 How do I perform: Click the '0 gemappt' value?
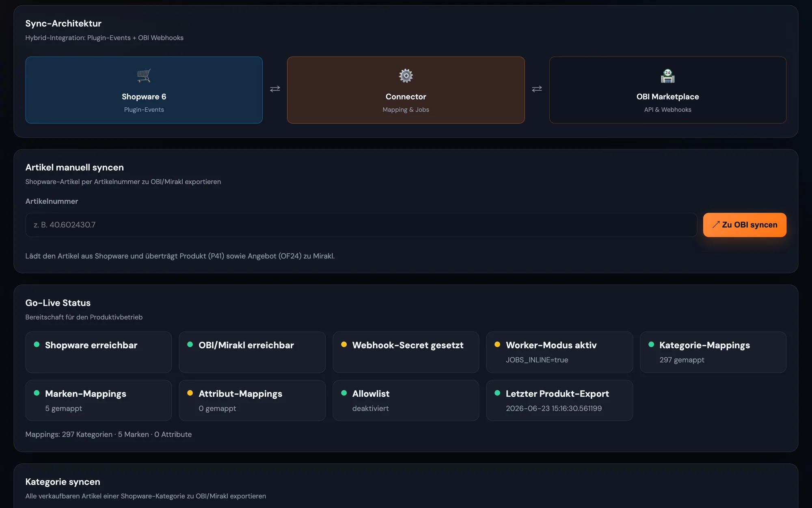pos(217,408)
